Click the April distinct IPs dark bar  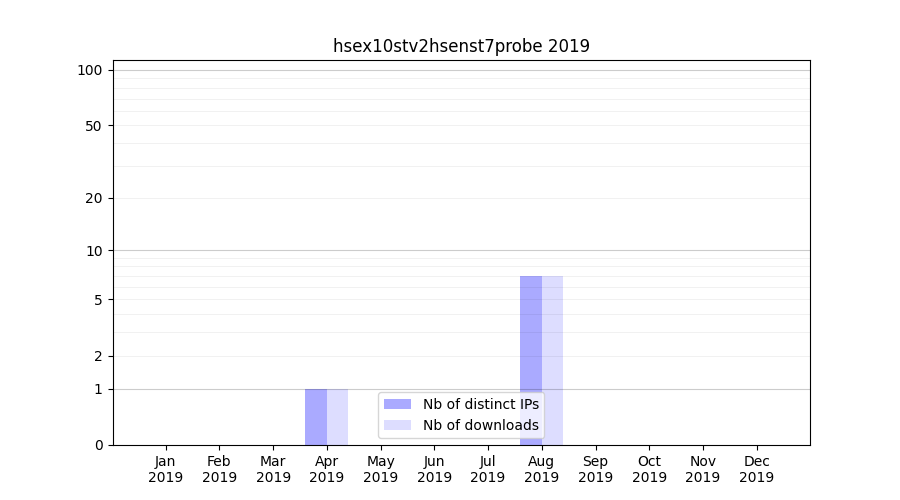tap(316, 416)
